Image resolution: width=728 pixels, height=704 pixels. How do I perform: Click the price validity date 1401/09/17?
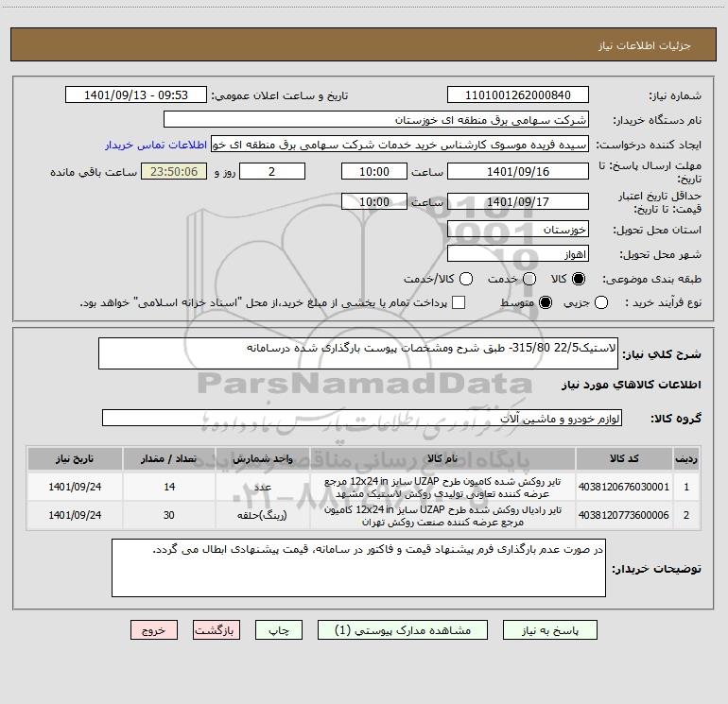[518, 201]
